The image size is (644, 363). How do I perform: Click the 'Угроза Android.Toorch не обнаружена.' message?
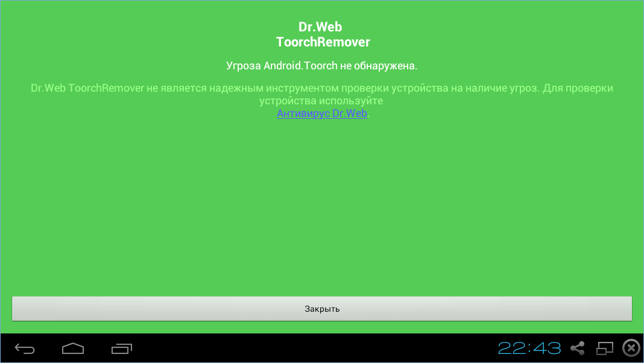coord(321,66)
